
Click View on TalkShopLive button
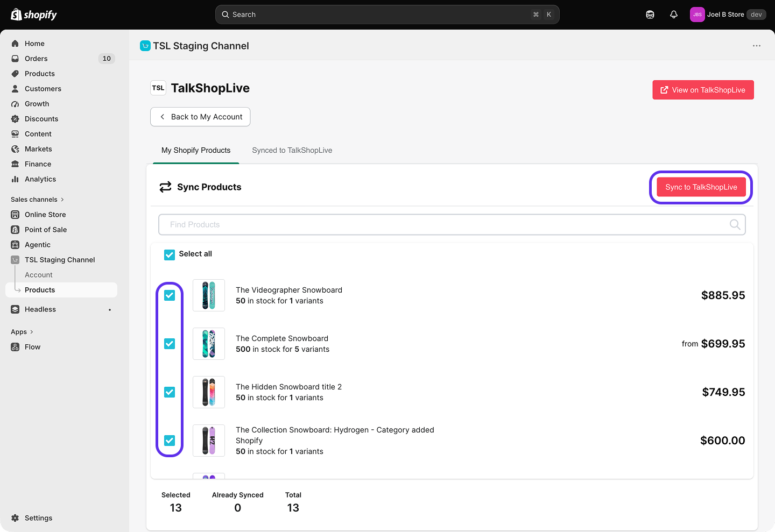pyautogui.click(x=703, y=90)
